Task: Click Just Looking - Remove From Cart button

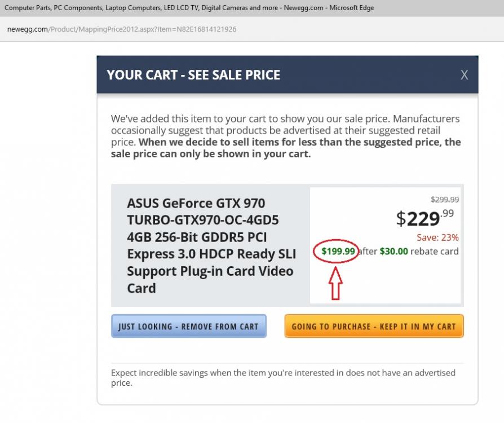Action: [189, 326]
